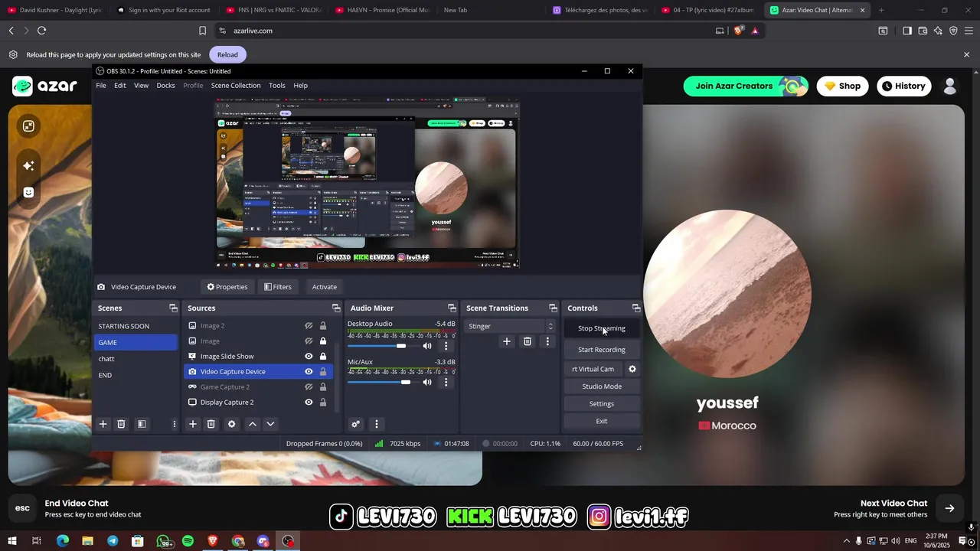Screen dimensions: 980x551
Task: Open Audio Mixer footer three-dot menu
Action: 376,424
